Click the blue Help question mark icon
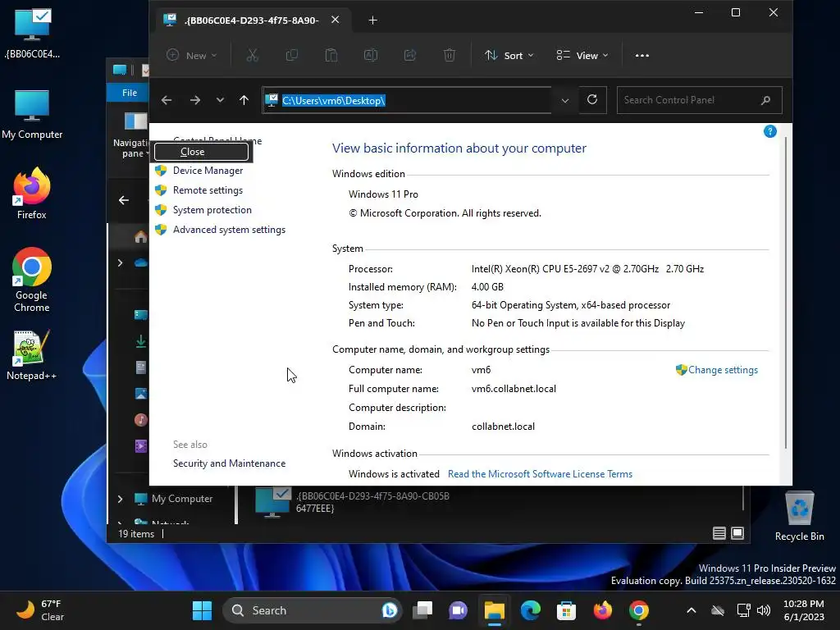The height and width of the screenshot is (630, 840). 769,131
